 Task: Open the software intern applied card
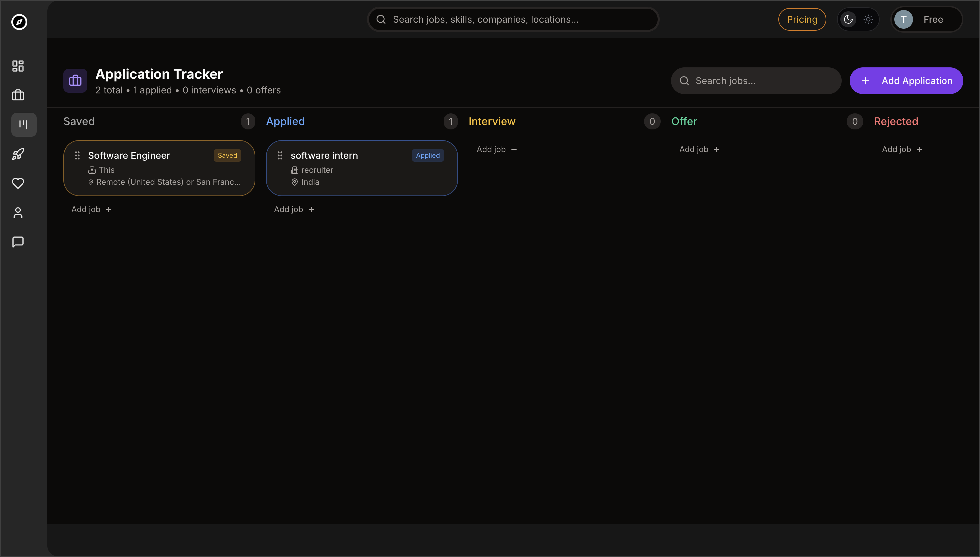click(362, 168)
